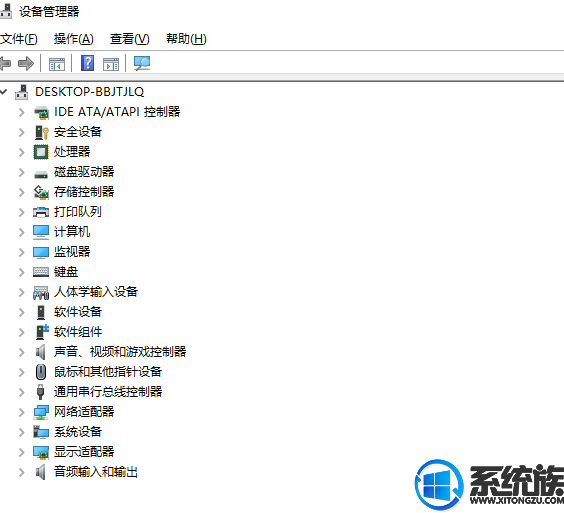Collapse the DESKTOP-BBJTJLQ root node
Screen dimensions: 564x513
[3, 92]
